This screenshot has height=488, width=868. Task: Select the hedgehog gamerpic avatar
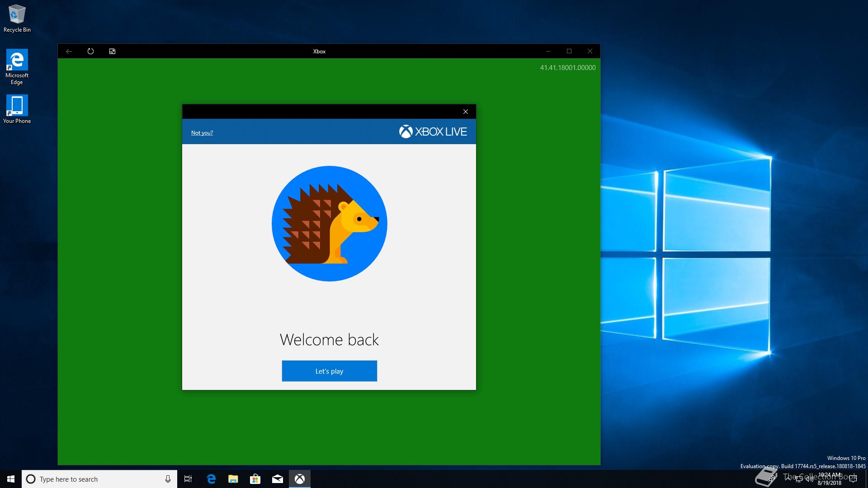pos(329,224)
